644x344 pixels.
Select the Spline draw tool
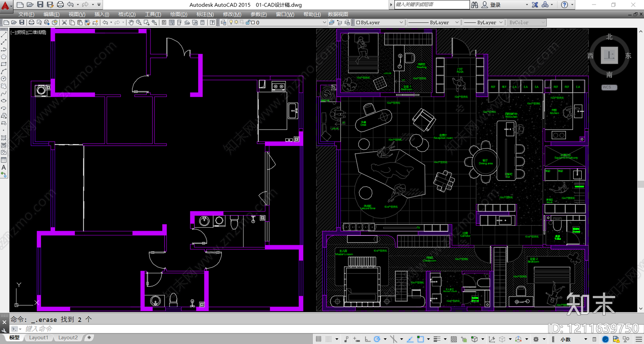click(4, 94)
